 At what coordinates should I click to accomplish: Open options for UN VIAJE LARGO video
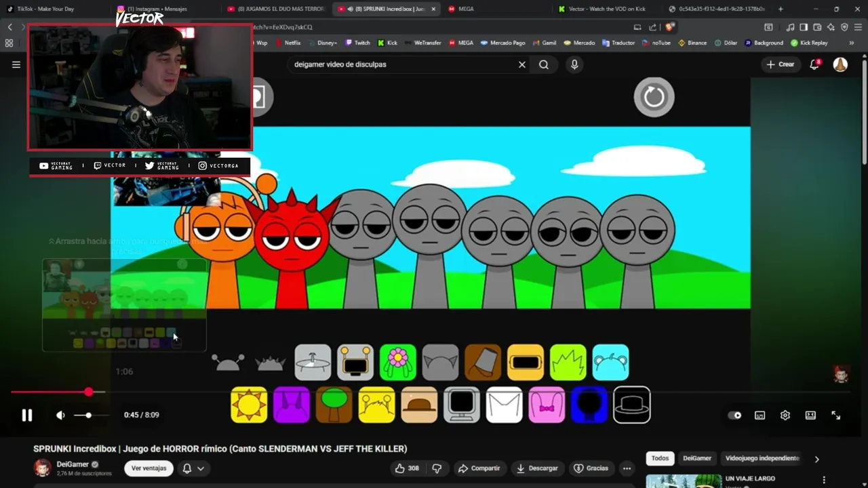tap(824, 480)
